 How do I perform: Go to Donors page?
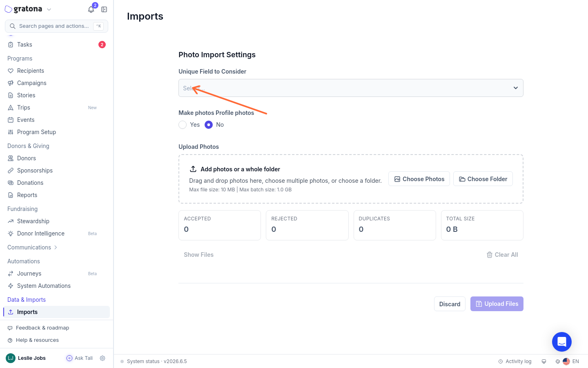pyautogui.click(x=56, y=158)
